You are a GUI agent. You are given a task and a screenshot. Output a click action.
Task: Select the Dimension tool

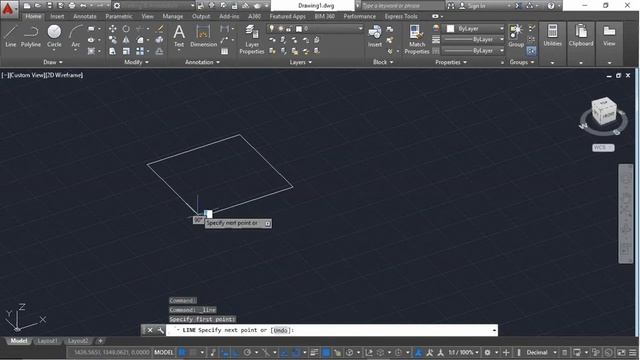pyautogui.click(x=203, y=36)
